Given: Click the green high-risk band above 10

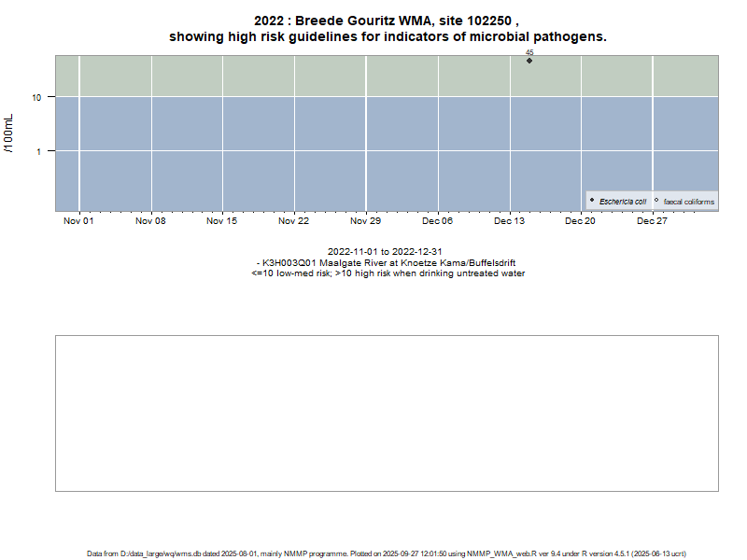Looking at the screenshot, I should coord(280,76).
